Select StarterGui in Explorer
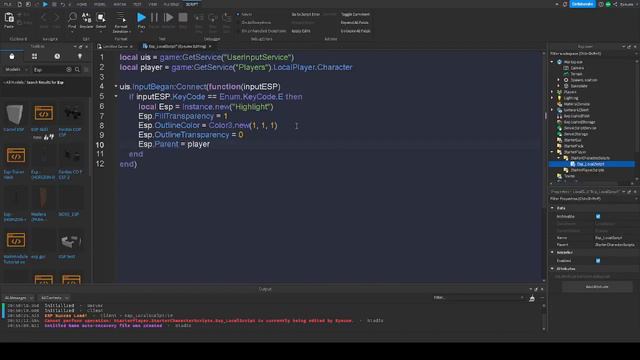640x360 pixels. [572, 140]
